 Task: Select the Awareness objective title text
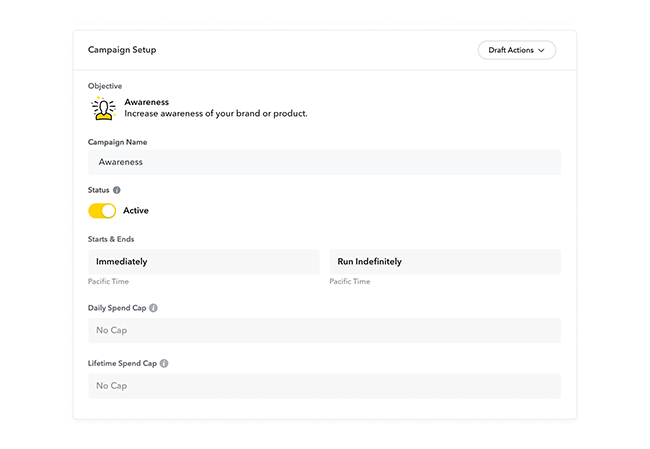147,102
